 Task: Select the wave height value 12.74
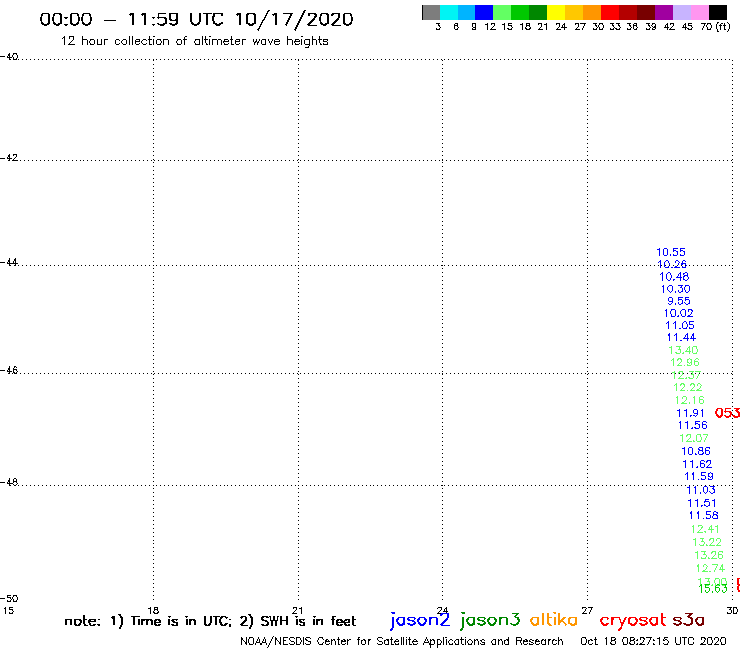click(x=710, y=569)
